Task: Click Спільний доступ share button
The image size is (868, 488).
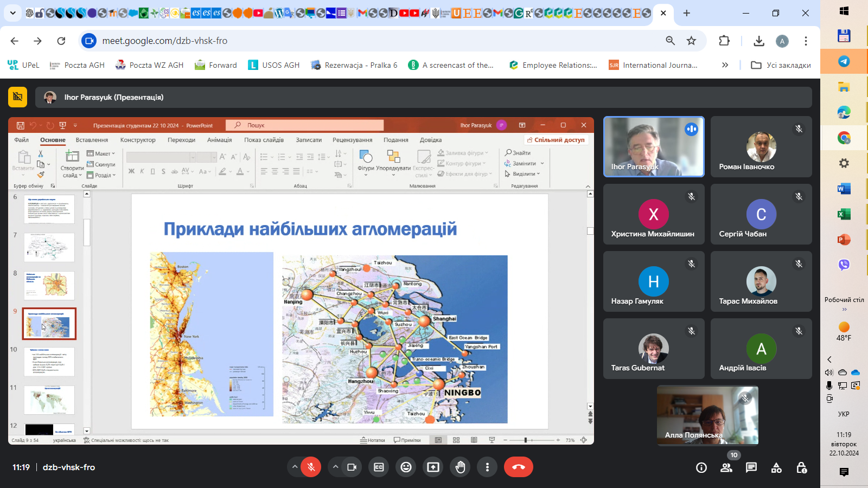Action: click(556, 140)
